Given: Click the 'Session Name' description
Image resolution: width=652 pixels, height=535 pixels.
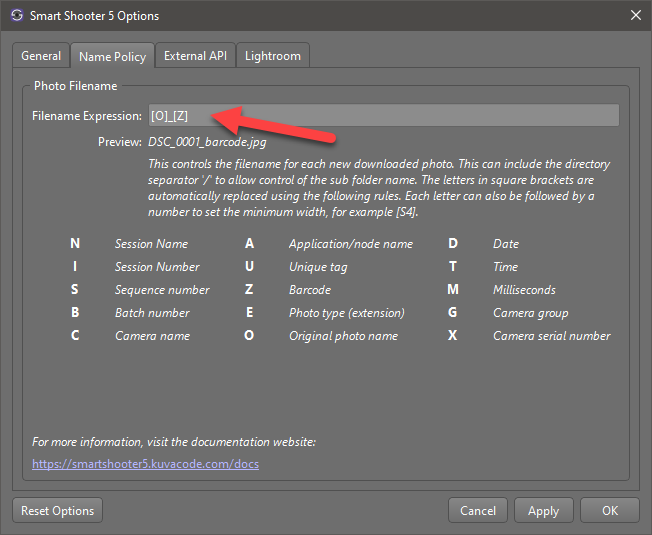Looking at the screenshot, I should pos(151,244).
